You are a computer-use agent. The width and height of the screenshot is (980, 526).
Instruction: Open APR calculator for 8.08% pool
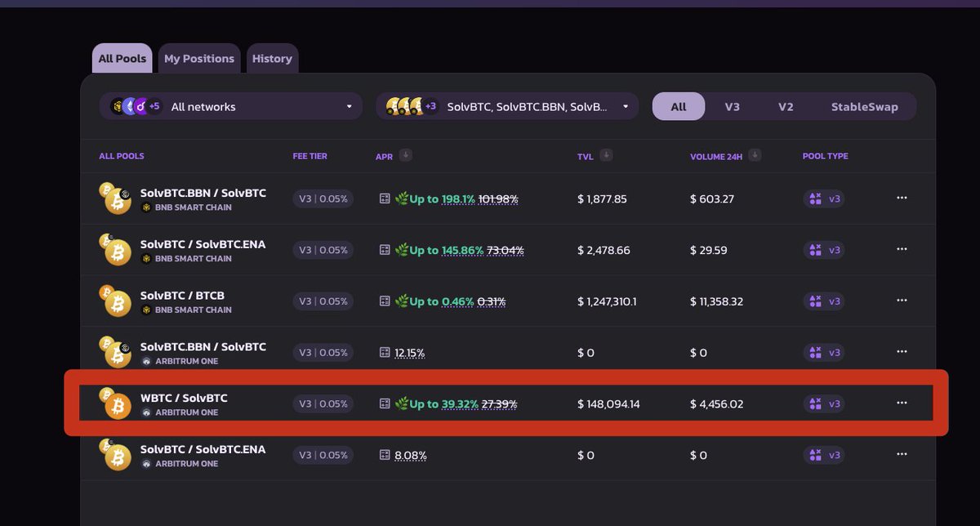point(385,455)
